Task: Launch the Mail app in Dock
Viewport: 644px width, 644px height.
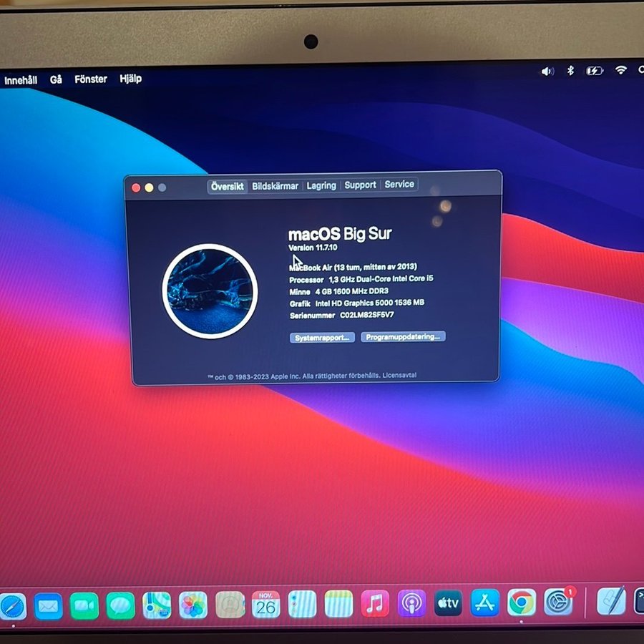Action: click(49, 606)
